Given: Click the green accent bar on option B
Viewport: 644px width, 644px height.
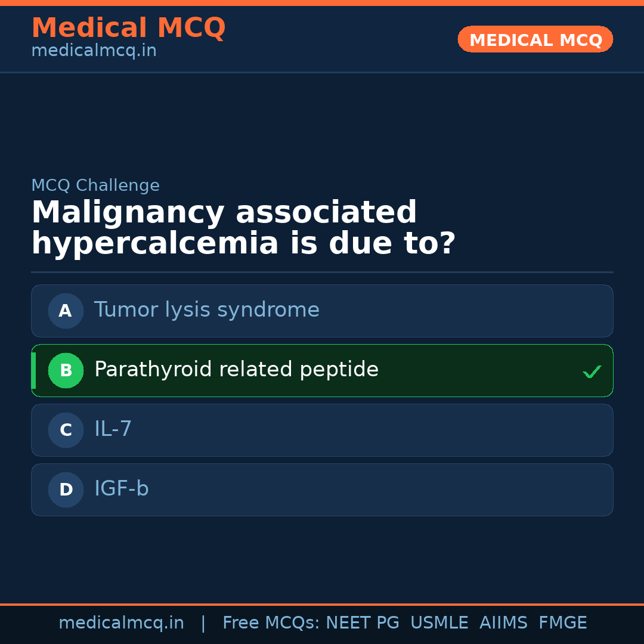Looking at the screenshot, I should pos(33,370).
